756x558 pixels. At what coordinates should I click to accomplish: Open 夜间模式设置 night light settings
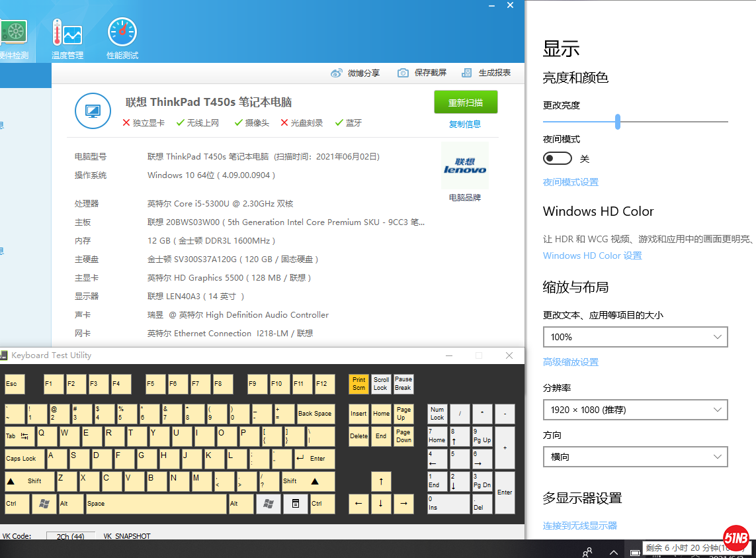tap(571, 183)
